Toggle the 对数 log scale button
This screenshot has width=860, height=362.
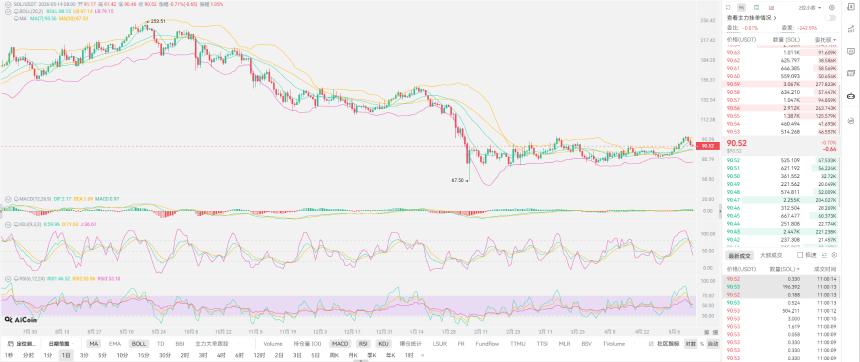691,344
